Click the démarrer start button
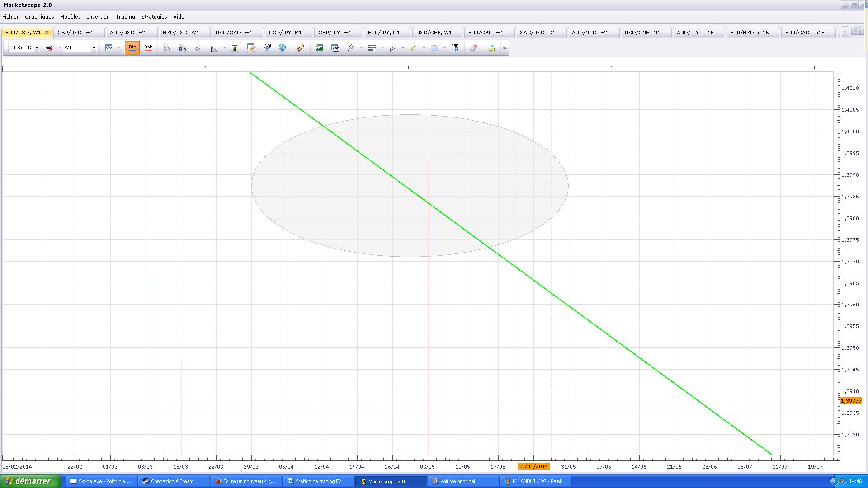This screenshot has width=868, height=488. pyautogui.click(x=30, y=481)
